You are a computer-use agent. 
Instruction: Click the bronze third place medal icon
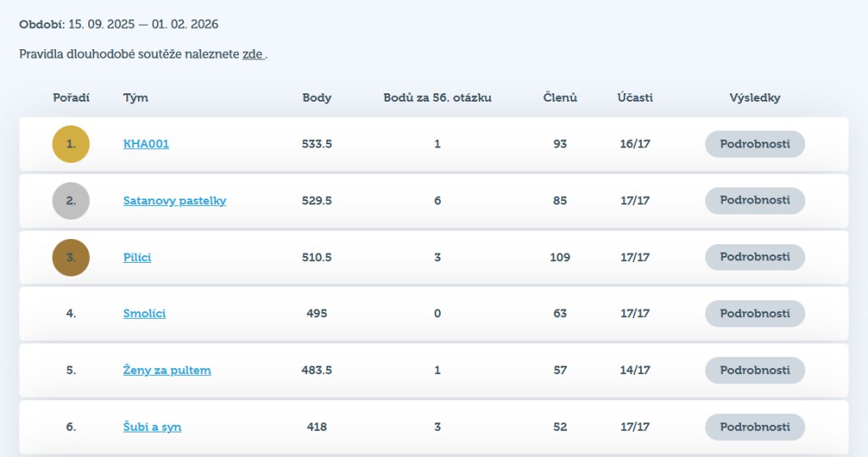(x=70, y=257)
